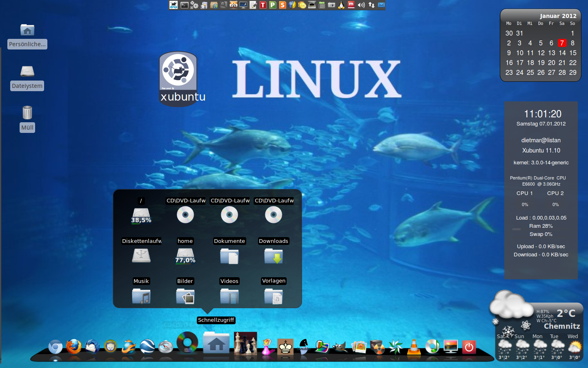Open the root '/' drive in Schnellzugriff
Screen dimensions: 588x368
(x=141, y=215)
